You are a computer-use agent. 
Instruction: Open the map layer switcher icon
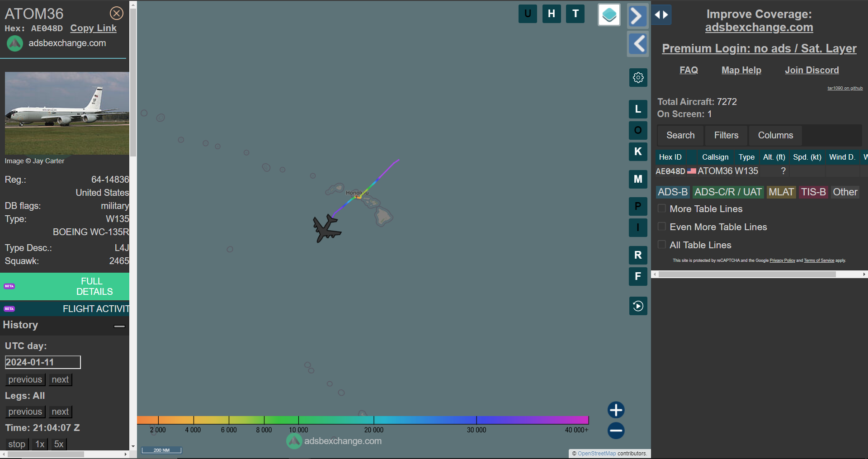(x=609, y=15)
